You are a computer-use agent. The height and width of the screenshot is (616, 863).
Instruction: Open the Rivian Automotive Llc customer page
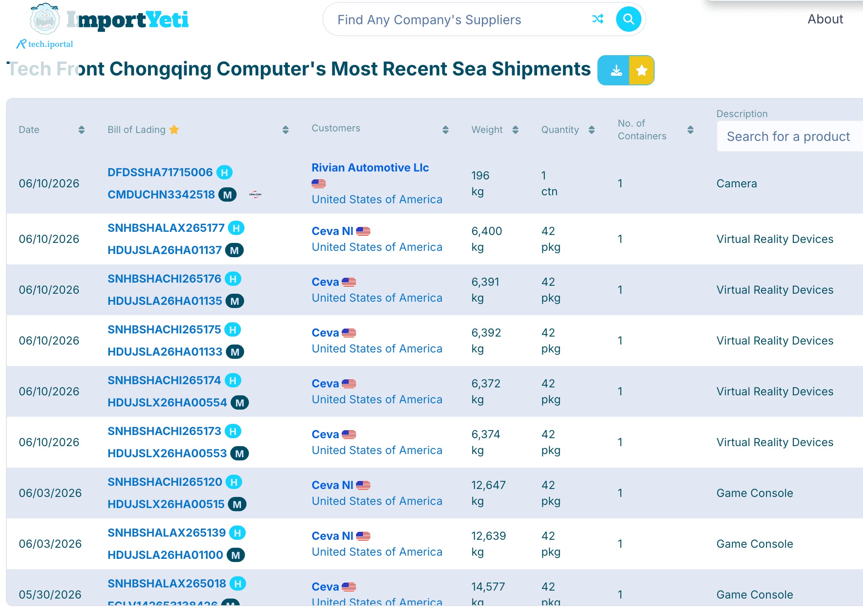pyautogui.click(x=370, y=167)
